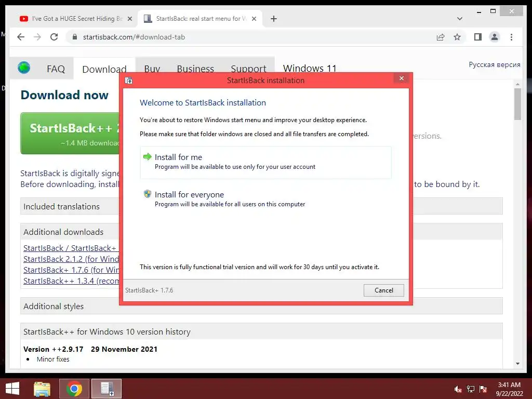
Task: Click the installer icon in dialog title bar
Action: [x=129, y=81]
